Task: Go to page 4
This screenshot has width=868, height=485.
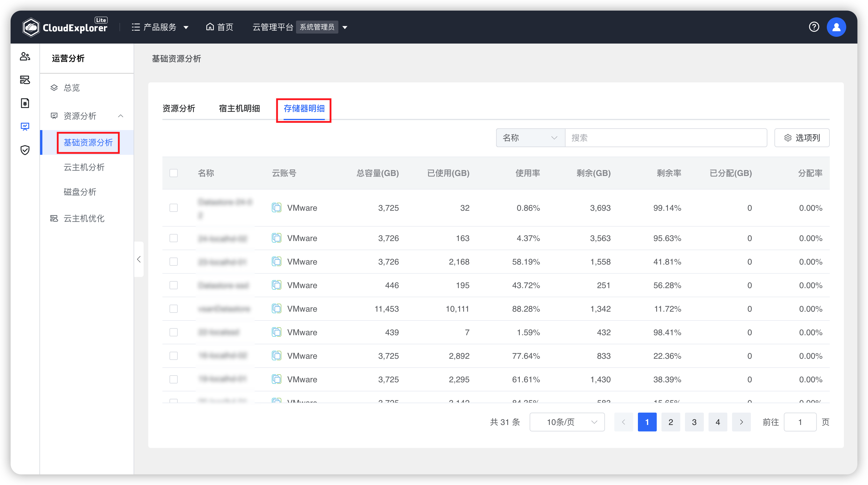Action: coord(718,422)
